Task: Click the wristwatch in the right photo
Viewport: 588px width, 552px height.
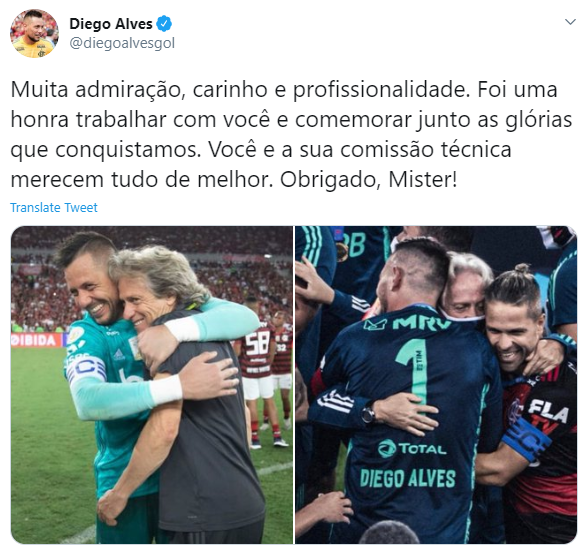Action: pyautogui.click(x=368, y=414)
